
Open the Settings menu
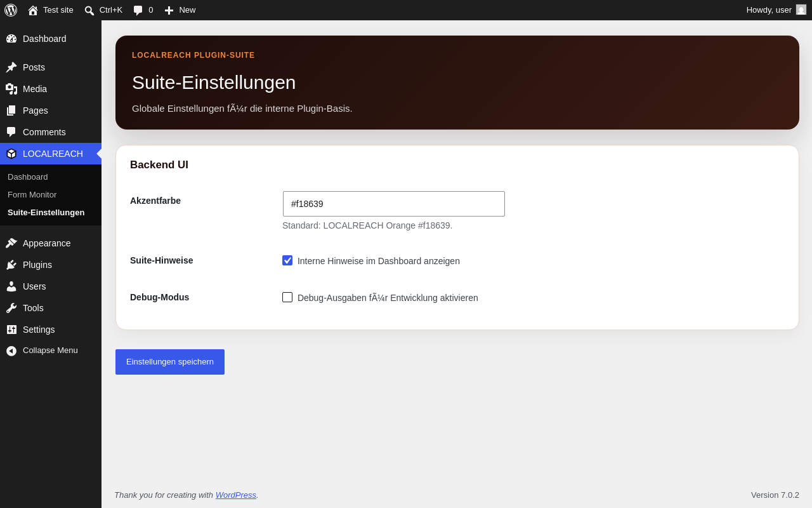(51, 330)
